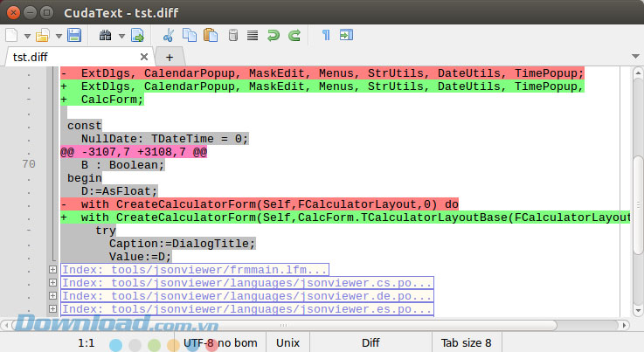Image resolution: width=644 pixels, height=352 pixels.
Task: Expand folded block for jsonviewer.de.po
Action: coord(52,296)
